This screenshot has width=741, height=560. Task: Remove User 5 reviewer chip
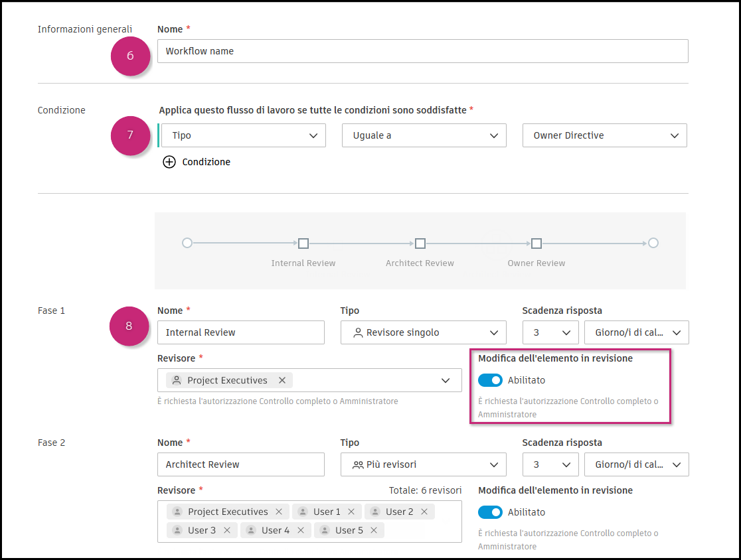click(x=374, y=531)
